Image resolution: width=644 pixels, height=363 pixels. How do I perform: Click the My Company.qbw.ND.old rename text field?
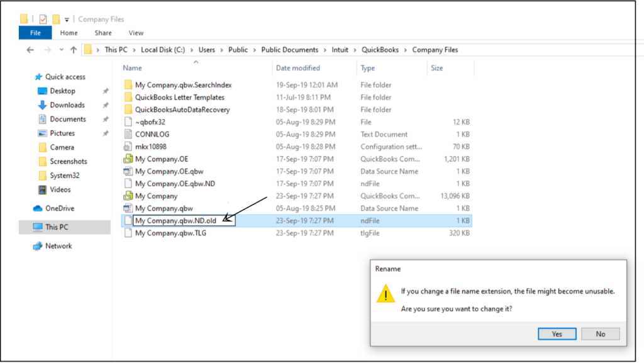(x=182, y=220)
